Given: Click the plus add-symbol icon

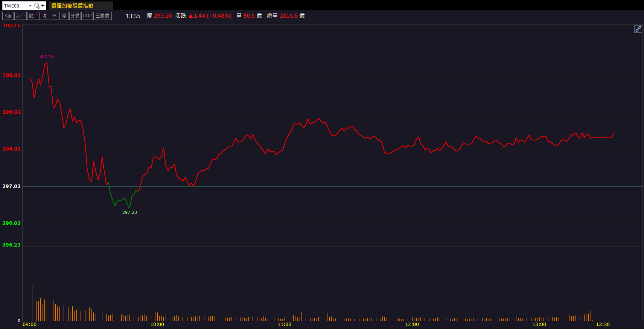Looking at the screenshot, I should 43,6.
